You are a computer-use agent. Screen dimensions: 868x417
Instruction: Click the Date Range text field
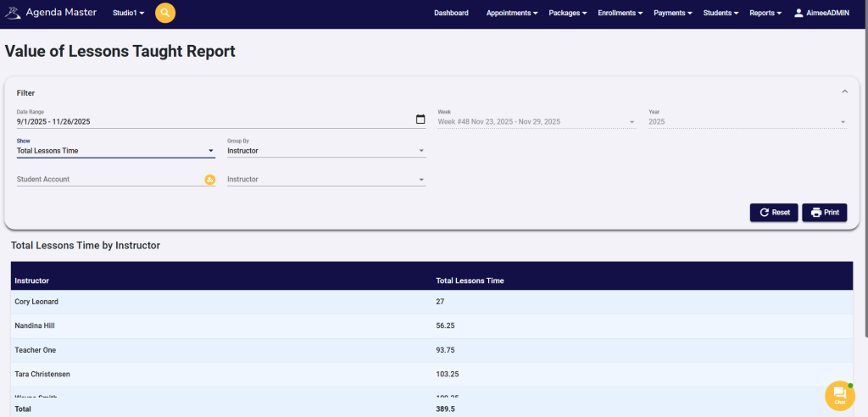pyautogui.click(x=212, y=121)
